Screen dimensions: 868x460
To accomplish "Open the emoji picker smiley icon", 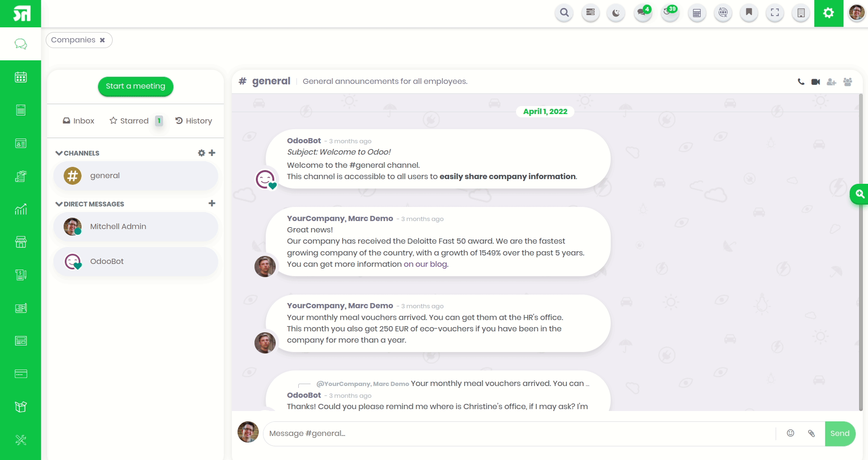I will (791, 433).
